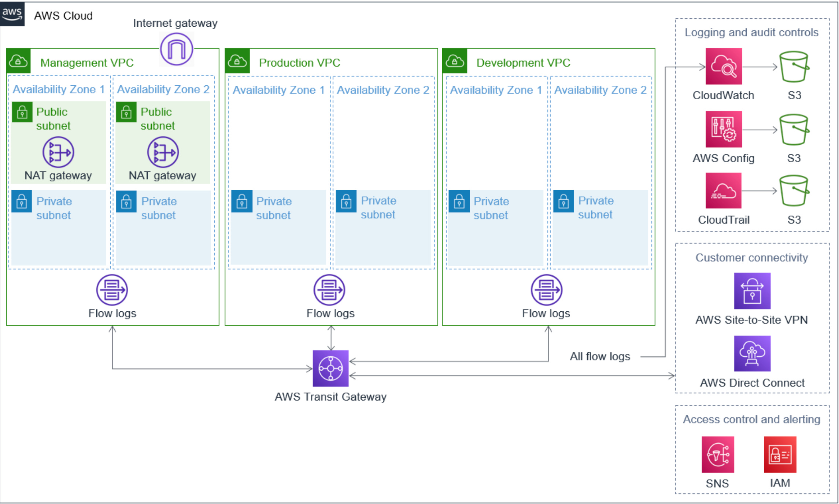Click the Internet gateway icon
This screenshot has width=839, height=504.
176,49
